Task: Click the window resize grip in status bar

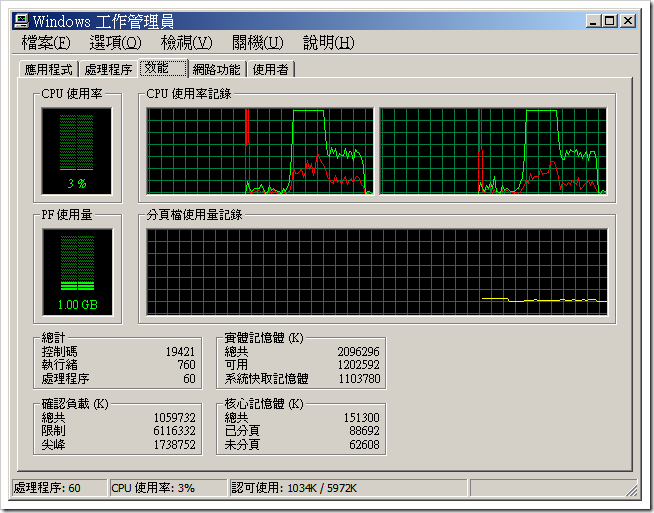Action: [631, 490]
